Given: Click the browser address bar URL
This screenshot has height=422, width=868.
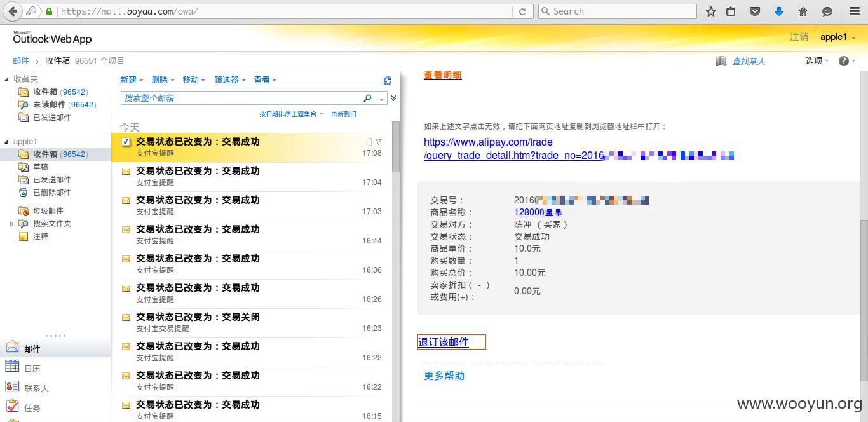Looking at the screenshot, I should click(129, 11).
